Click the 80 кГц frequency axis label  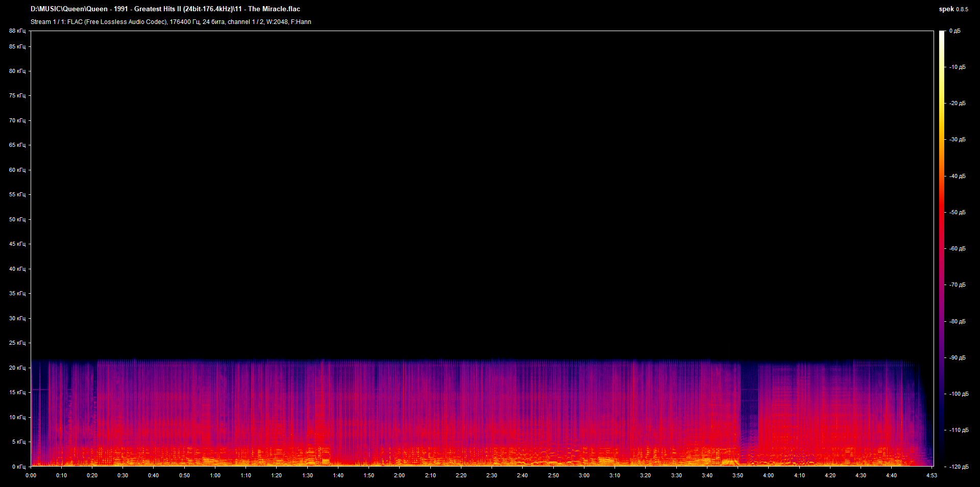[x=17, y=71]
